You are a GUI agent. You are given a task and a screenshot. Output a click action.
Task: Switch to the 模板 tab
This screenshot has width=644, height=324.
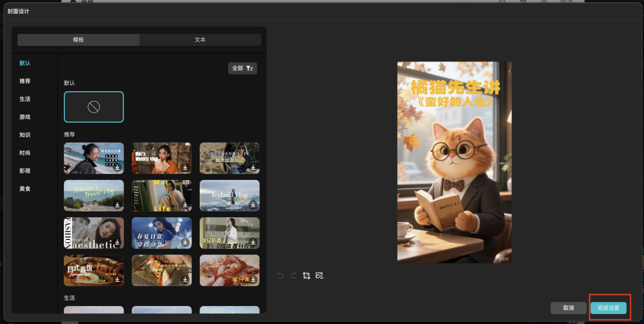[78, 40]
